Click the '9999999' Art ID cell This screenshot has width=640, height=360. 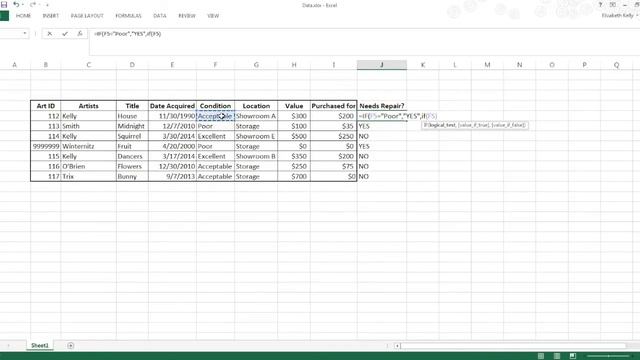46,146
